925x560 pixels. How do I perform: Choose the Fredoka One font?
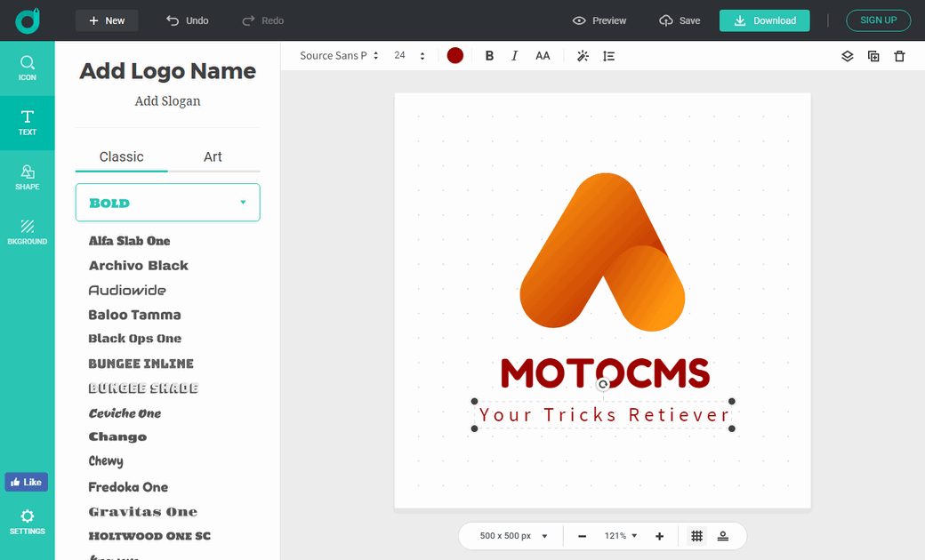coord(128,487)
